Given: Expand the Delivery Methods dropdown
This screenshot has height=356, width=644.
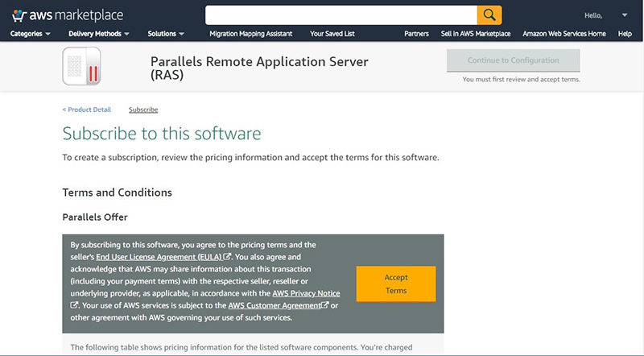Looking at the screenshot, I should (x=99, y=34).
